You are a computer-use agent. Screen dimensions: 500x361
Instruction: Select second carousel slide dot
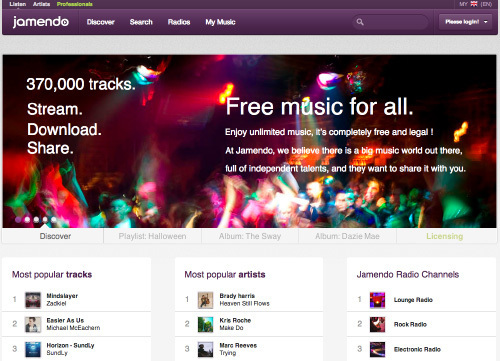(x=27, y=219)
